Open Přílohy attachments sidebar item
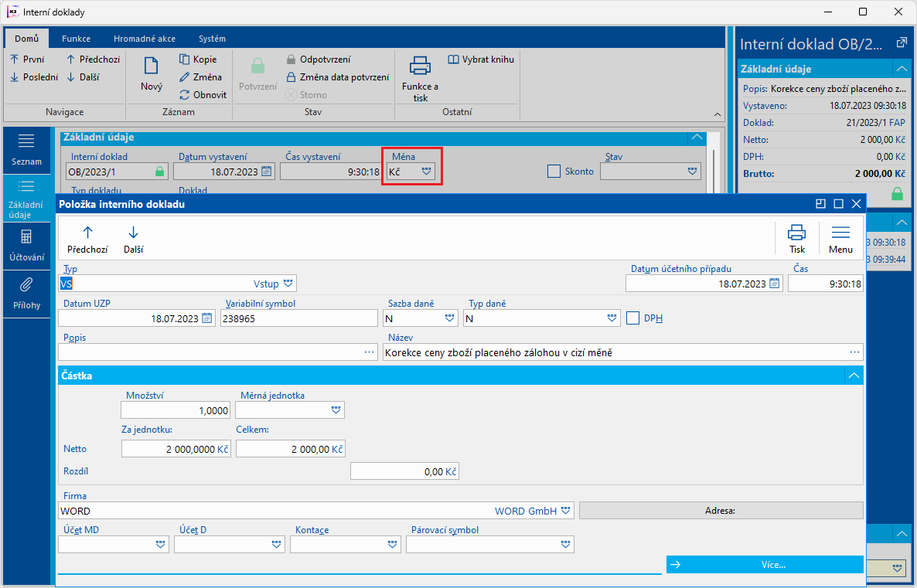The height and width of the screenshot is (588, 917). click(27, 294)
